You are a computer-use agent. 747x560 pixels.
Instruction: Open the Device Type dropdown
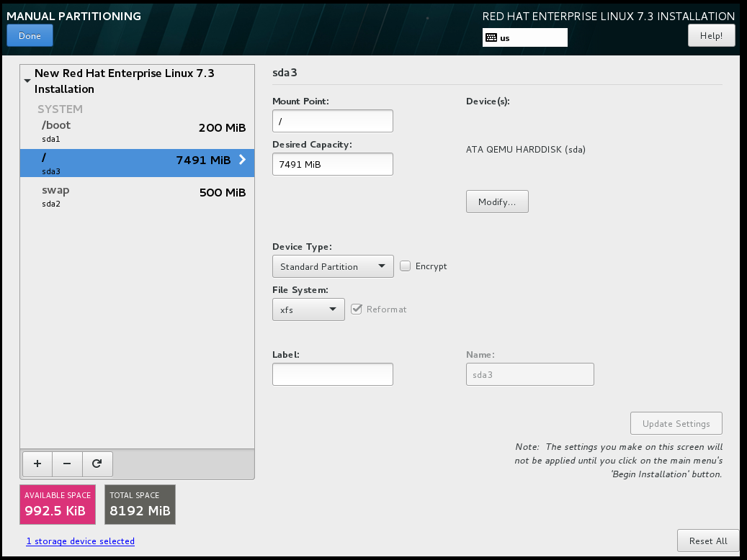point(333,266)
